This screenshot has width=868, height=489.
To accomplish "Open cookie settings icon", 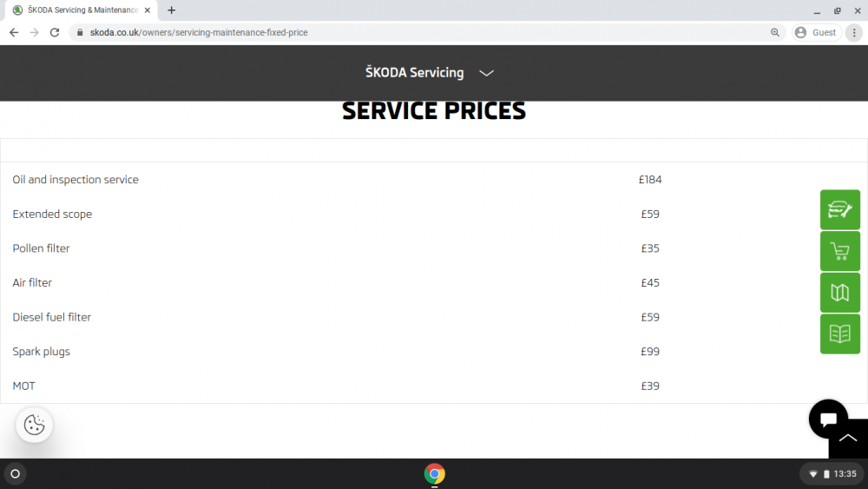I will pyautogui.click(x=35, y=425).
